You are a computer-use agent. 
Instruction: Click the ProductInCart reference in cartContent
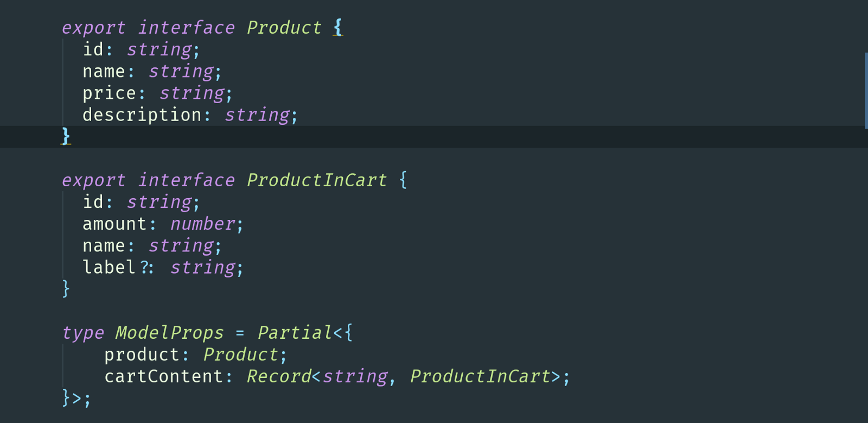point(480,376)
